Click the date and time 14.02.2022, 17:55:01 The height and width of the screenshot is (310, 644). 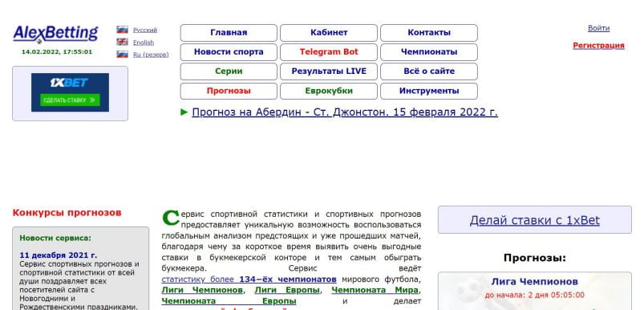tap(57, 52)
